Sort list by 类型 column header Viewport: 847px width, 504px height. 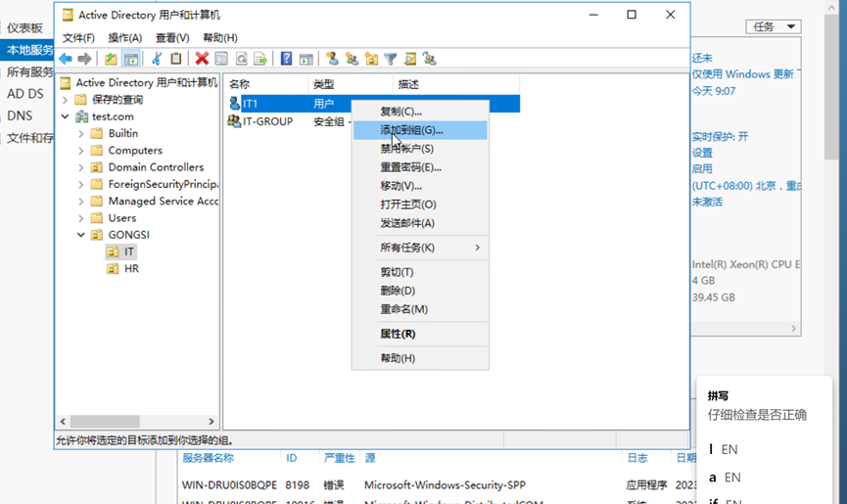tap(350, 84)
